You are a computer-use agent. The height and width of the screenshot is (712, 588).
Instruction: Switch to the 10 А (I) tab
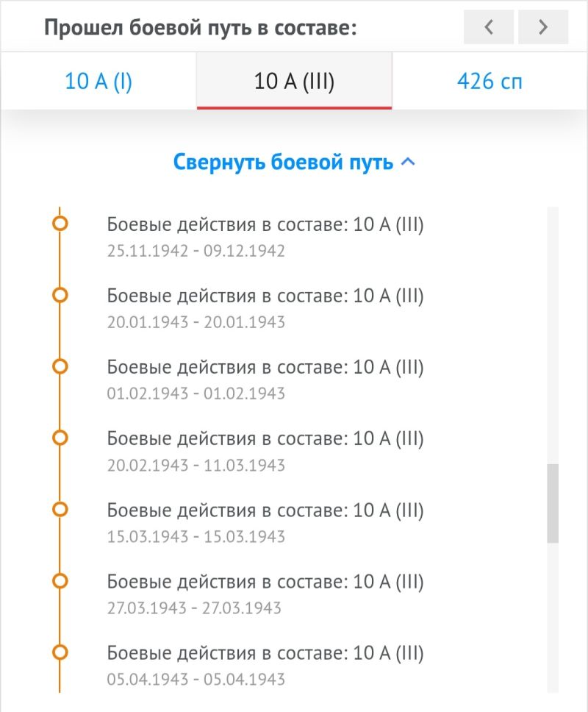(98, 82)
